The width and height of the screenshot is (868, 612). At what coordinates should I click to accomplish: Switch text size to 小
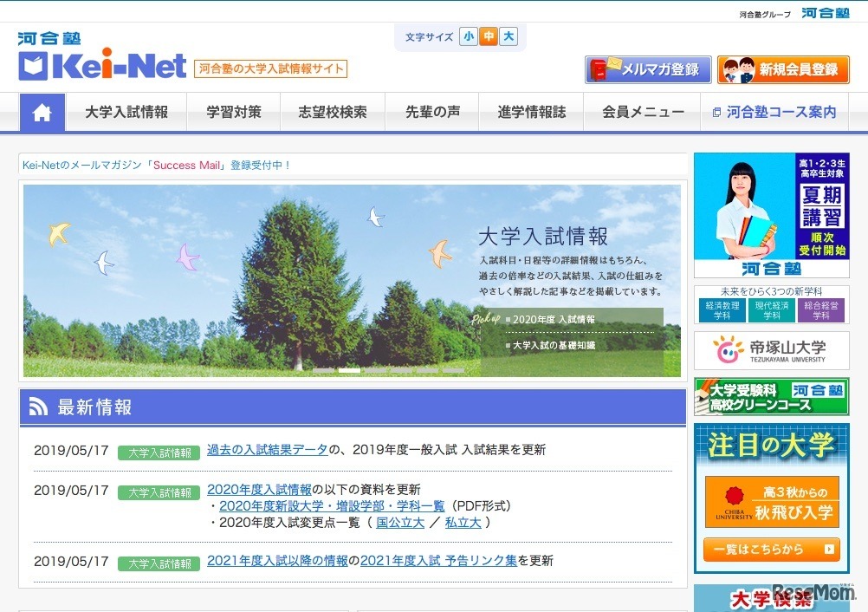point(468,36)
